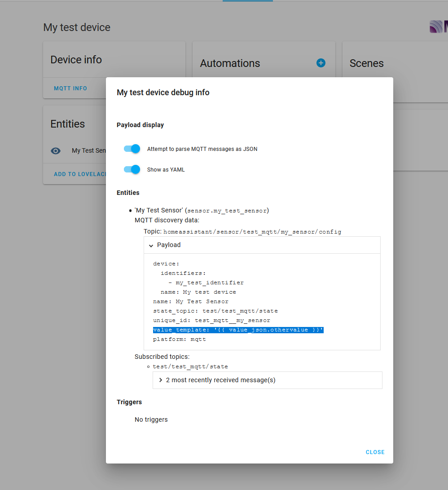Click 'state_topic: test/test_mqtt/state' payload line
The image size is (448, 490).
tap(215, 311)
